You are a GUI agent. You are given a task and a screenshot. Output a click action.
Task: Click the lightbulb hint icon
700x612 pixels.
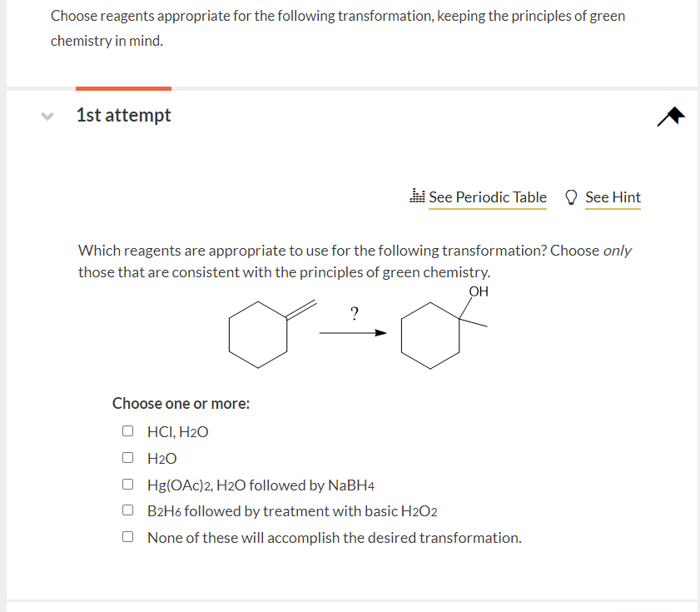pos(570,197)
